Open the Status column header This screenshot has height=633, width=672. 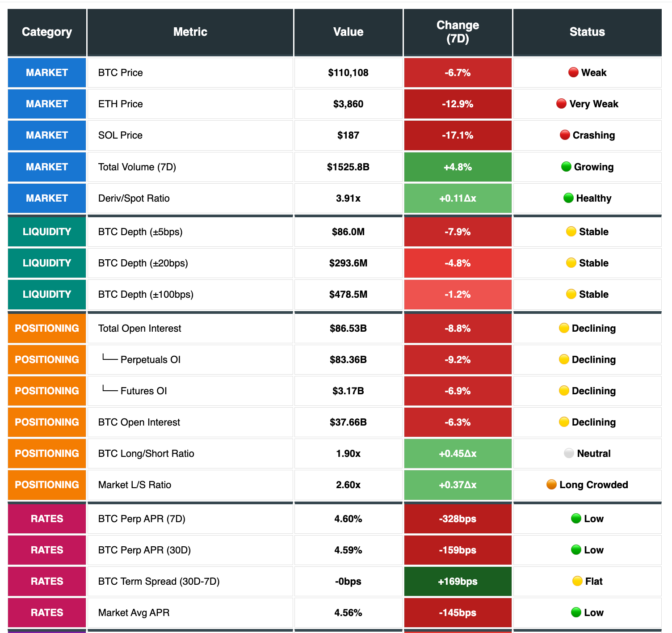[x=587, y=32]
